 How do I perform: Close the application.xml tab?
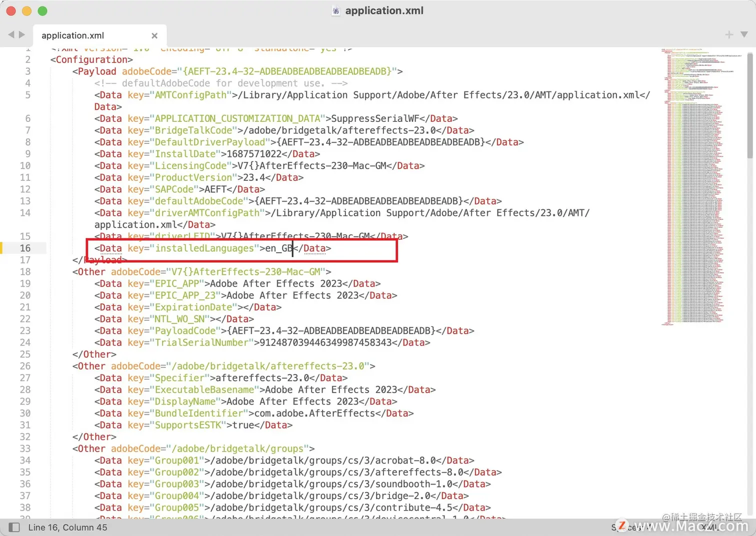pyautogui.click(x=154, y=35)
